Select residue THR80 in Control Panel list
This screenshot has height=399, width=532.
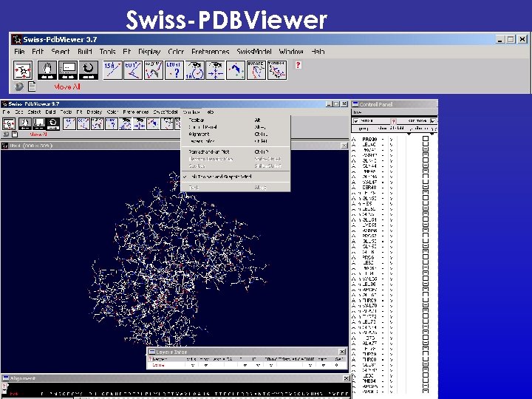(369, 360)
